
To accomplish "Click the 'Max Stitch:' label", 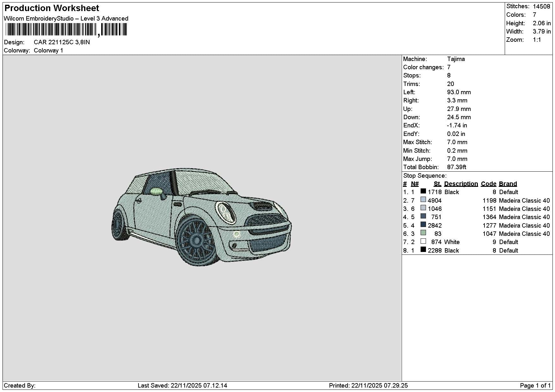I will point(417,142).
